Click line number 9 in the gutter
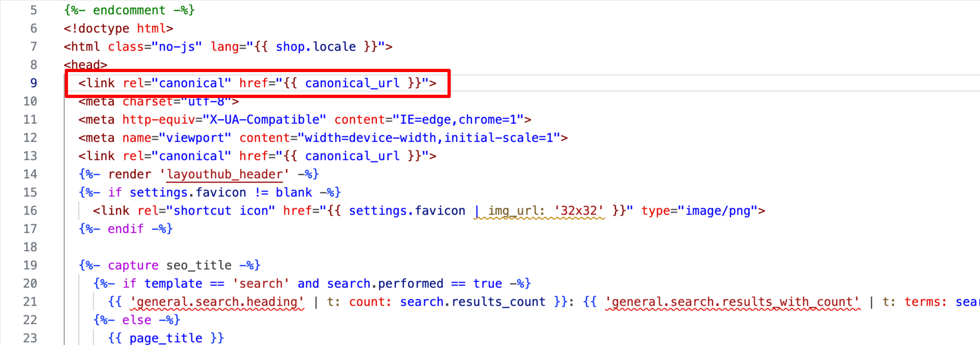Viewport: 980px width, 345px height. click(34, 83)
